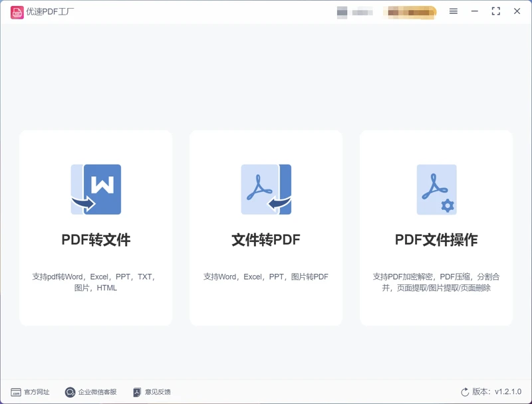Open the PDF文件操作 gear icon
532x404 pixels.
[437, 189]
